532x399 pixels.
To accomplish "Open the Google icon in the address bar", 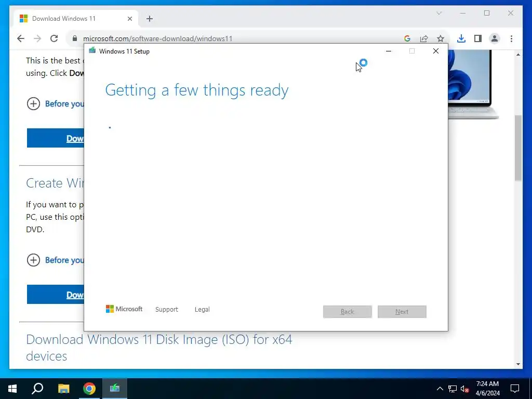I will coord(407,38).
